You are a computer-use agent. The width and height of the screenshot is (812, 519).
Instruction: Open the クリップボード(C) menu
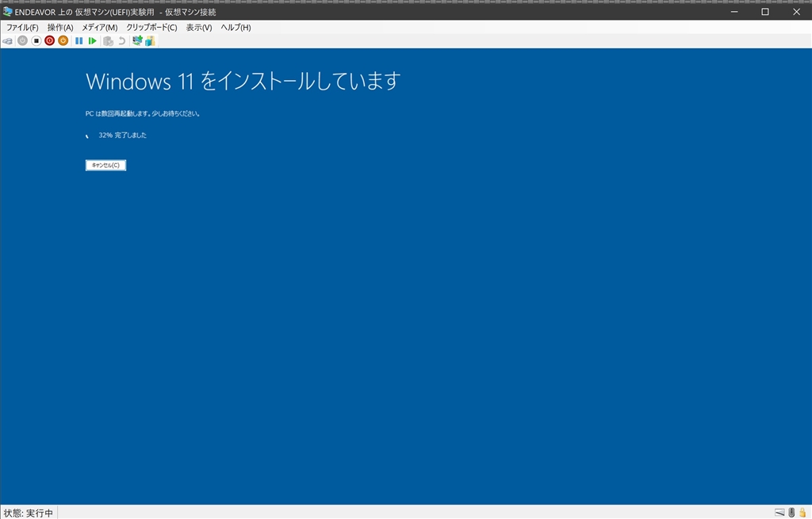click(x=151, y=28)
